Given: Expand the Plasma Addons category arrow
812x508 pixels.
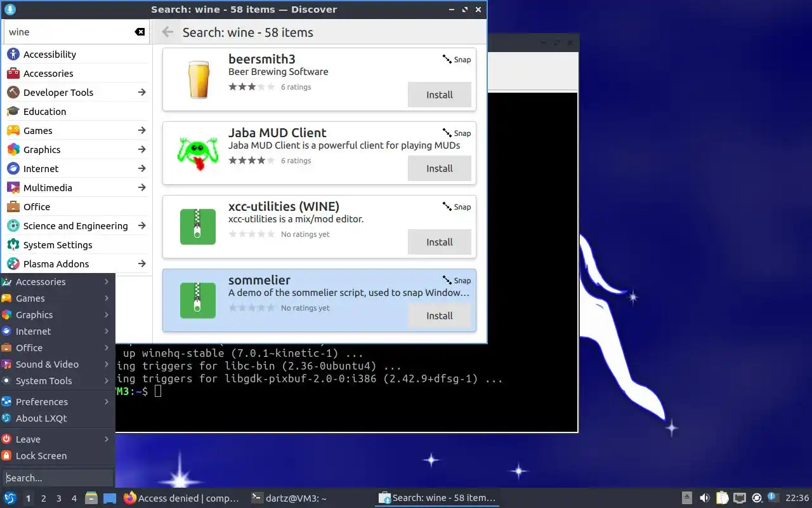Looking at the screenshot, I should (141, 264).
